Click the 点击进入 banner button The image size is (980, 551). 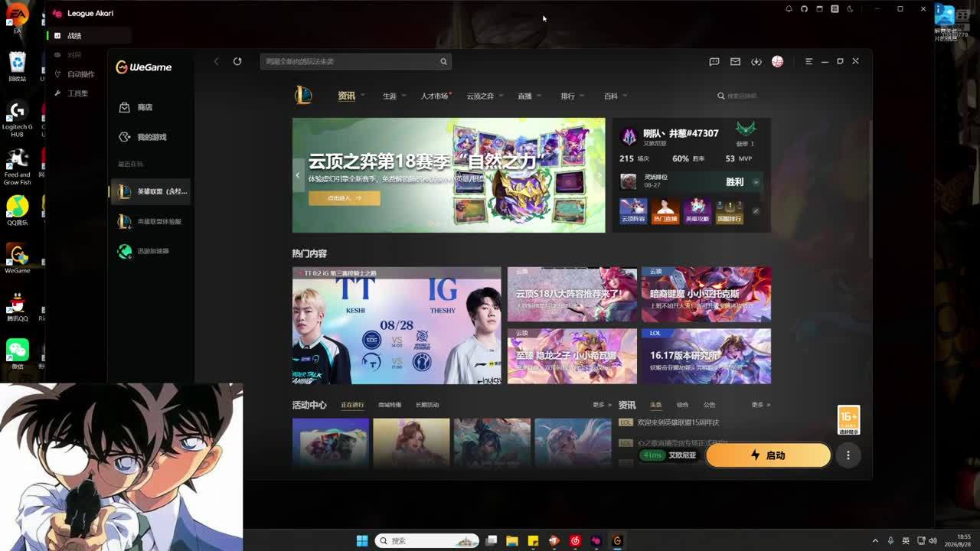pyautogui.click(x=345, y=197)
